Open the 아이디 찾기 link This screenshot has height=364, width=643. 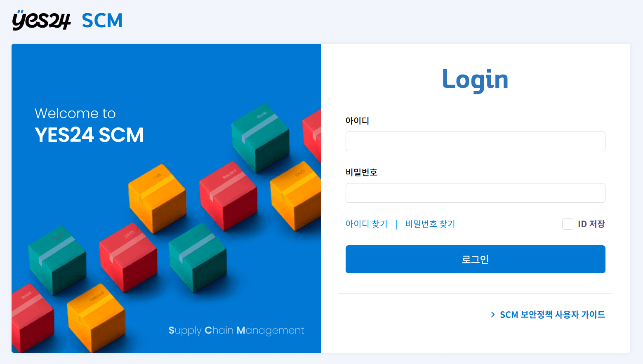coord(366,224)
